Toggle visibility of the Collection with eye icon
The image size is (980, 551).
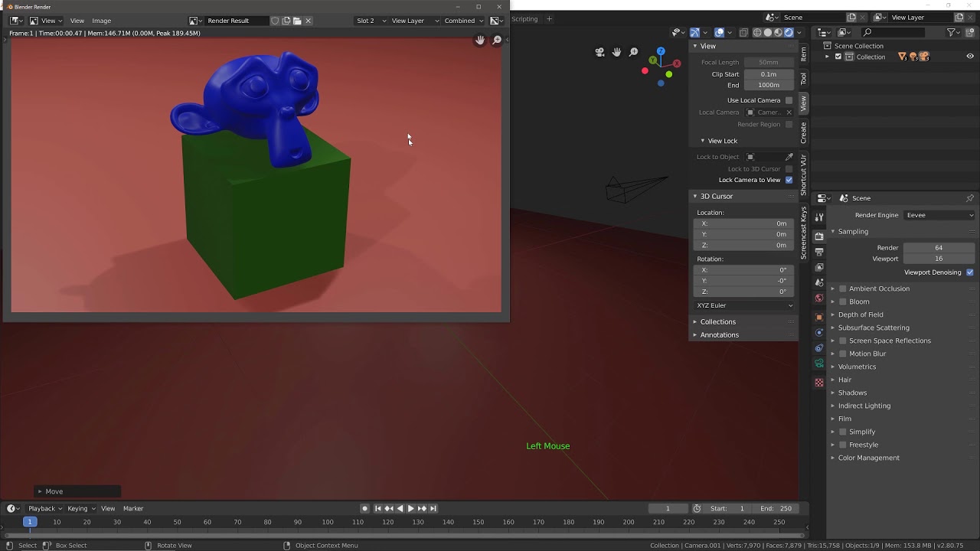click(970, 57)
